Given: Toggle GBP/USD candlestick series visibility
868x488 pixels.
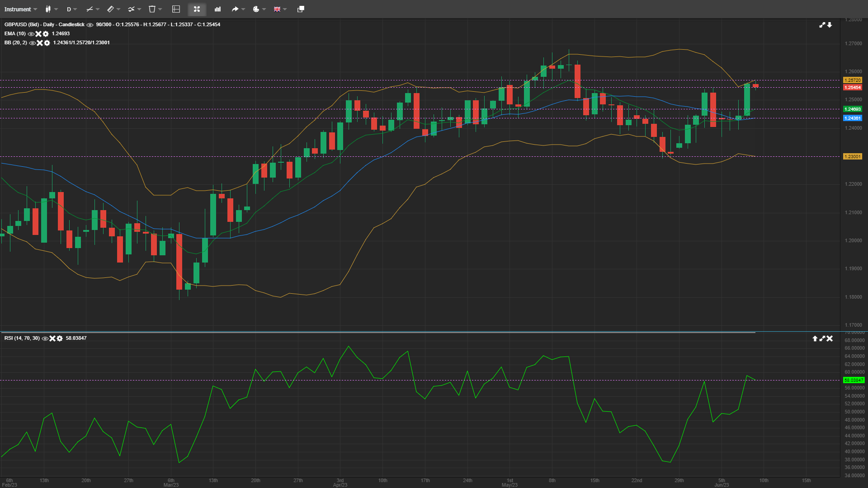Looking at the screenshot, I should tap(90, 25).
